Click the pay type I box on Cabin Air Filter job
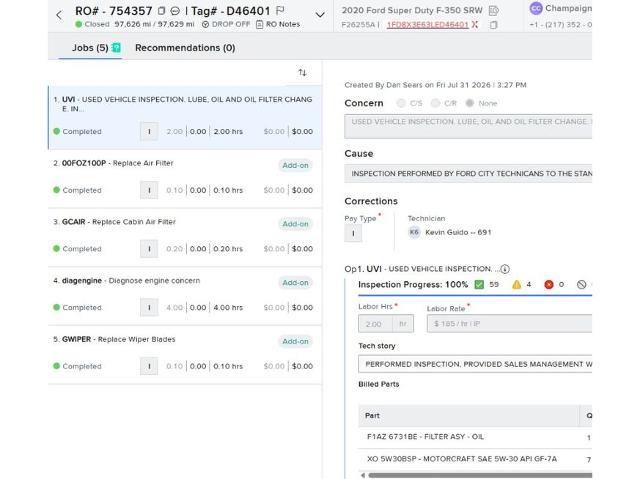This screenshot has height=479, width=640. tap(149, 249)
